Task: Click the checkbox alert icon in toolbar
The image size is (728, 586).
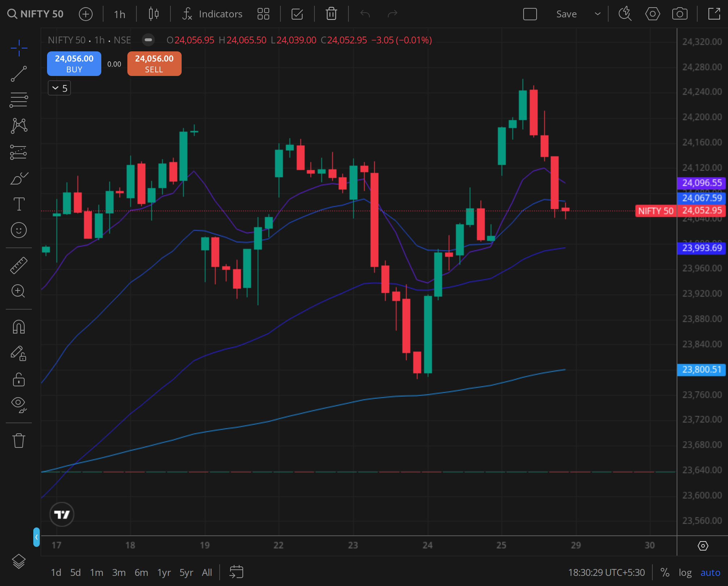Action: (x=297, y=14)
